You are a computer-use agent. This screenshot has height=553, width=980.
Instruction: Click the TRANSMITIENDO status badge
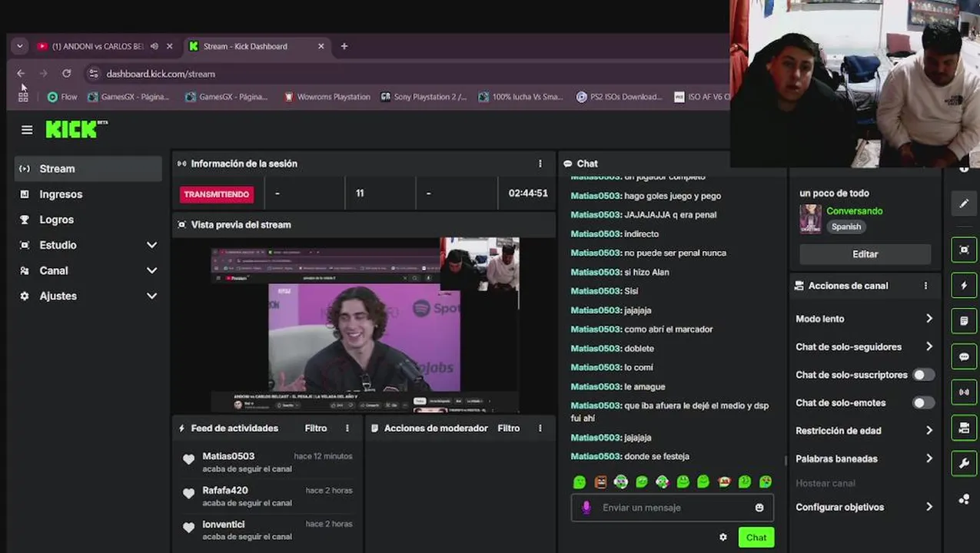pos(217,194)
